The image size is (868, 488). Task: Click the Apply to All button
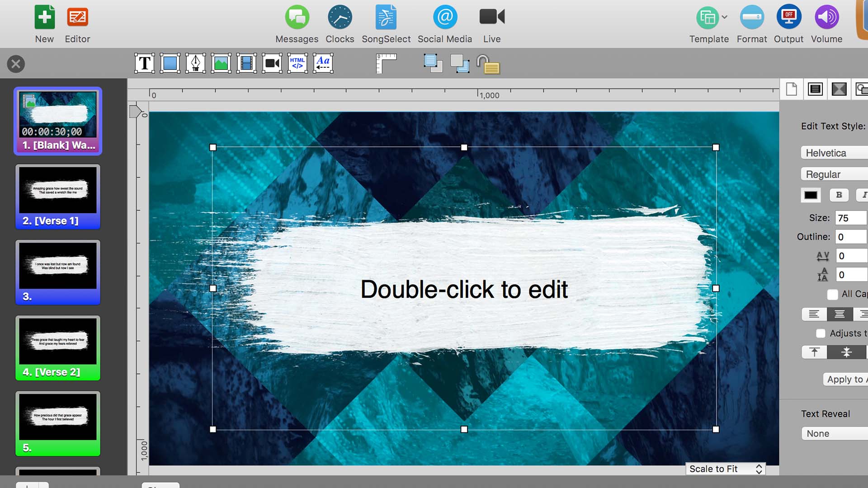coord(845,379)
